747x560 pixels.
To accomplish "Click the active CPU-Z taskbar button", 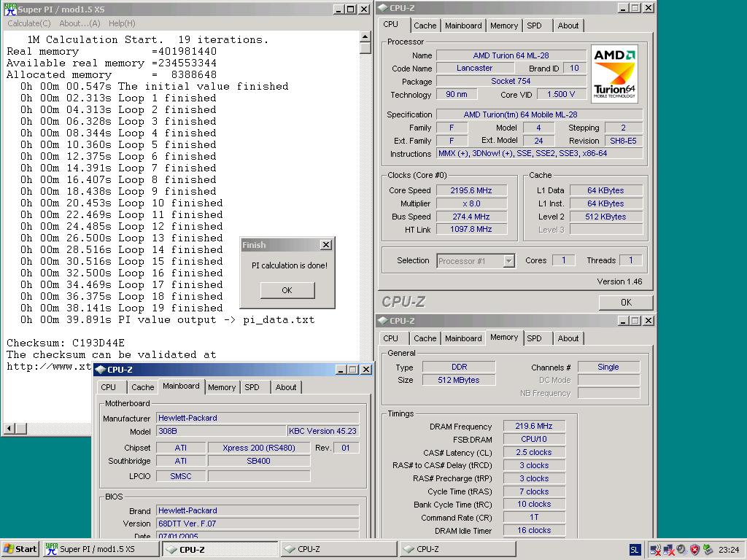I will click(x=220, y=549).
